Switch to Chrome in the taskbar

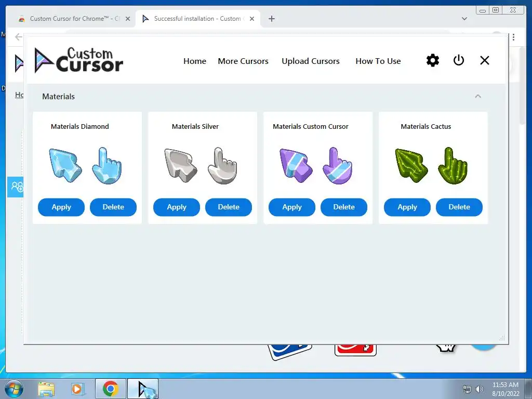(111, 389)
